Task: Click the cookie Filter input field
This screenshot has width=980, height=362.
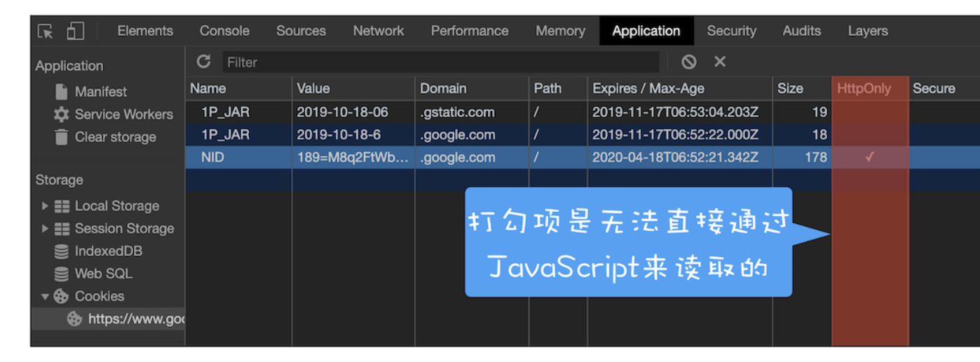Action: point(441,62)
